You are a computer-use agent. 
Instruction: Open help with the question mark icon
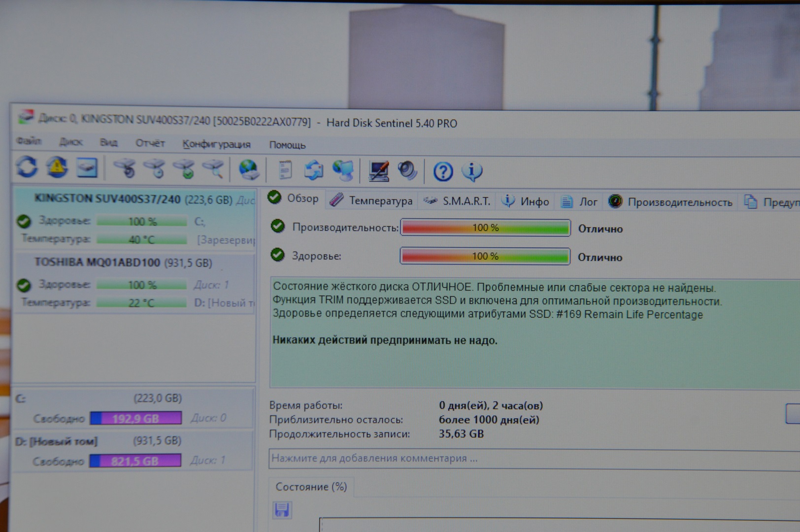(x=442, y=171)
